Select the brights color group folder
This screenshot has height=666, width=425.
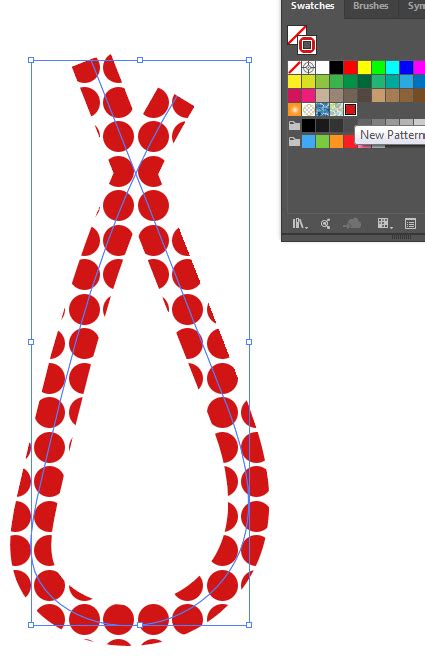pyautogui.click(x=294, y=141)
